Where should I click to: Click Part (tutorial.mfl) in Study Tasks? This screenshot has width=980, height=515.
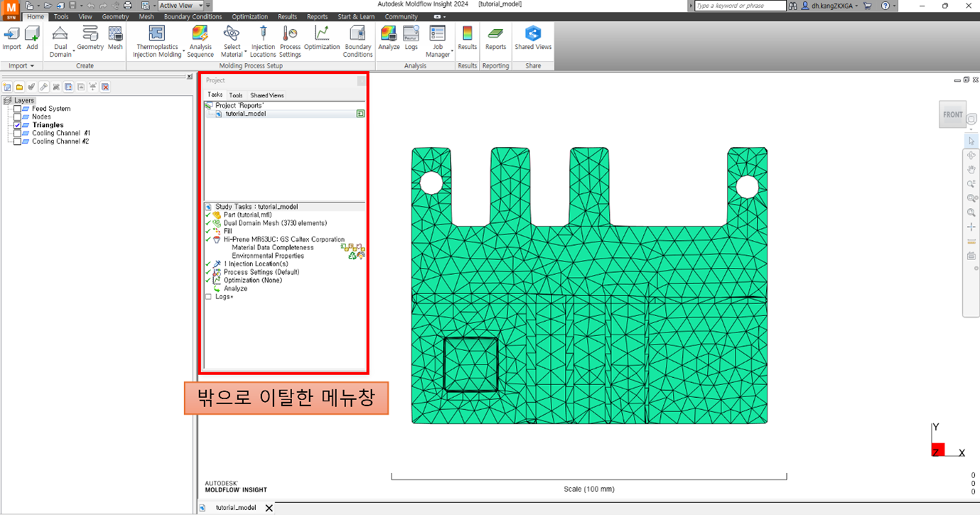tap(247, 215)
